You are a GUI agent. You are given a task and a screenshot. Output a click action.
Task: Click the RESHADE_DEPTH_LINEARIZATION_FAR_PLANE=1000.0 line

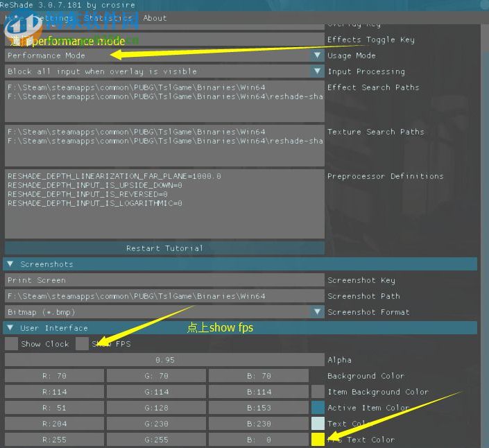(114, 176)
